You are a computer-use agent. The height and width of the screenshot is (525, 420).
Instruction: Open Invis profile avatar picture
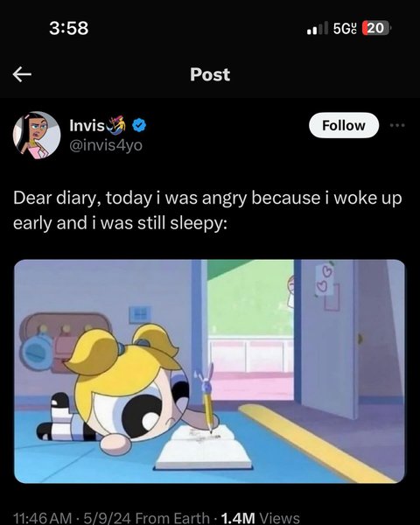[37, 135]
